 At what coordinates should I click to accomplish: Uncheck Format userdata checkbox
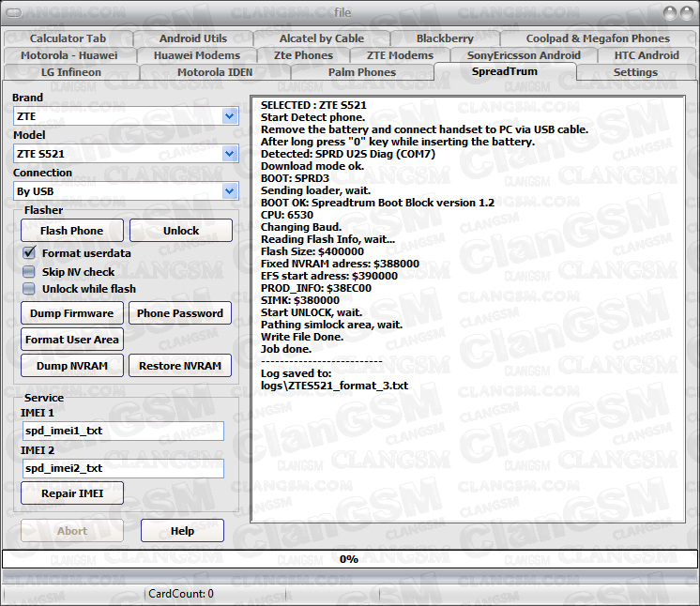click(x=29, y=253)
